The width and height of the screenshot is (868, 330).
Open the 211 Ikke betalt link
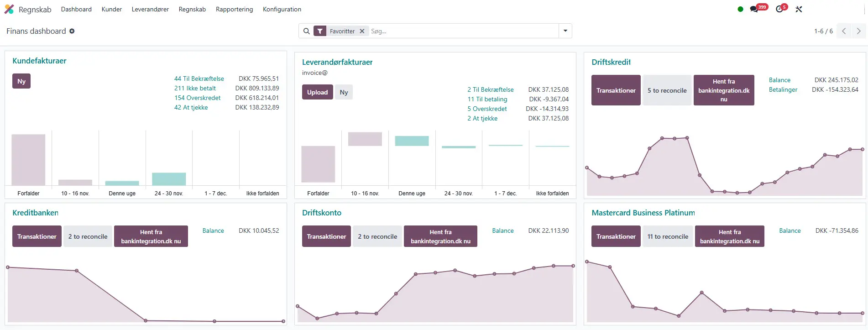point(195,88)
